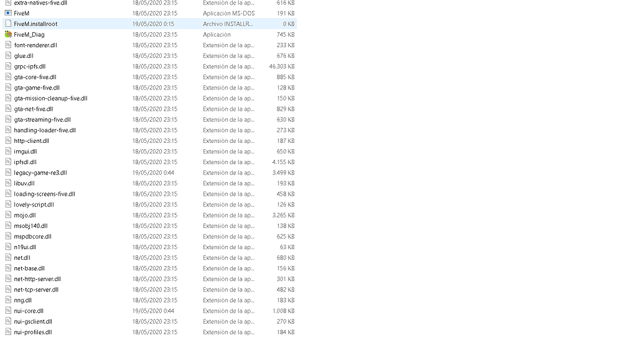Click the nui-core.dll file icon
Viewport: 644px width, 343px height.
coord(8,311)
